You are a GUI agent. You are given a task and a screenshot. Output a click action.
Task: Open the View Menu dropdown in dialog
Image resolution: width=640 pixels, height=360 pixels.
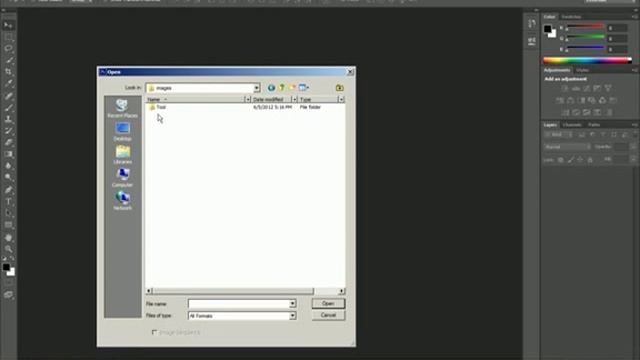pos(304,88)
